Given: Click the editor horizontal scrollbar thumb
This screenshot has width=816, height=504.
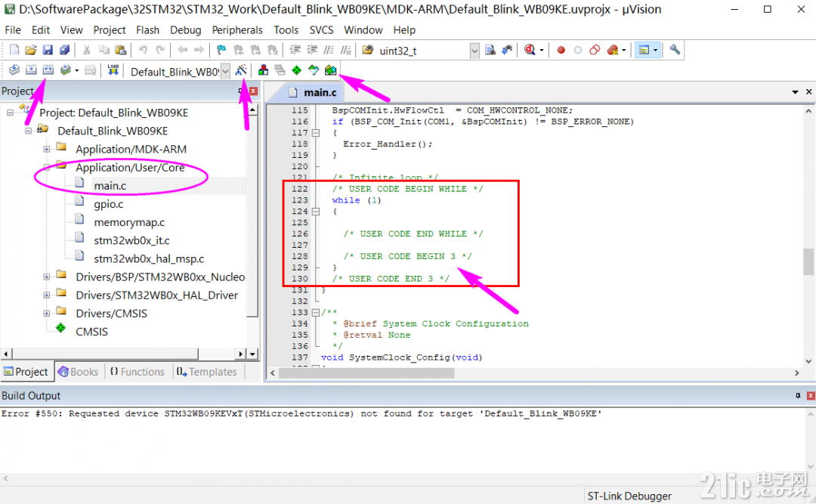Looking at the screenshot, I should pyautogui.click(x=366, y=373).
